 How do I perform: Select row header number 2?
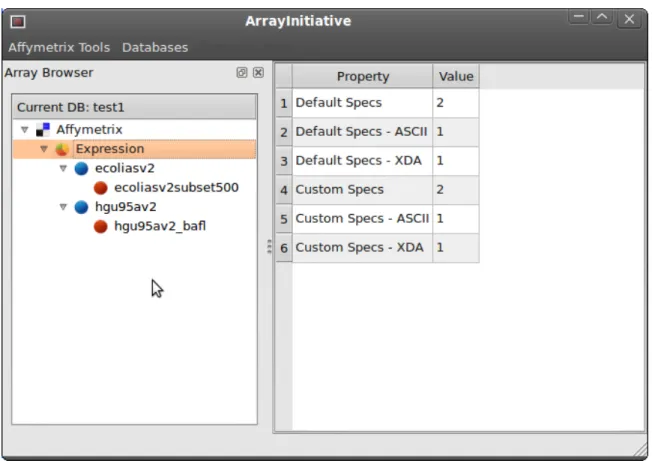click(x=284, y=132)
